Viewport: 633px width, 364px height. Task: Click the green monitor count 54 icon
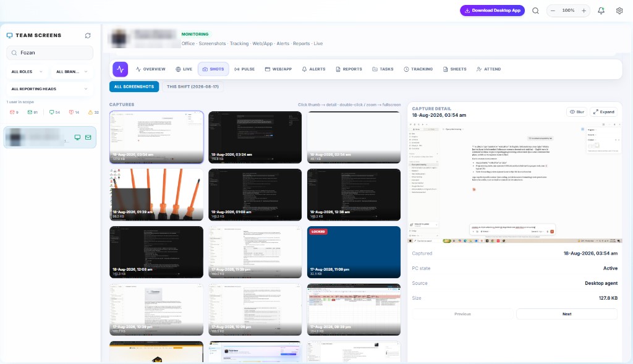(x=52, y=112)
